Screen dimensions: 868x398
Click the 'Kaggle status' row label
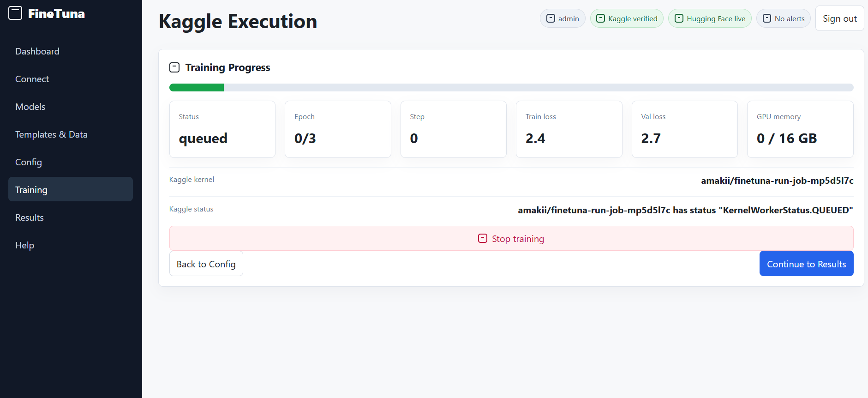191,209
